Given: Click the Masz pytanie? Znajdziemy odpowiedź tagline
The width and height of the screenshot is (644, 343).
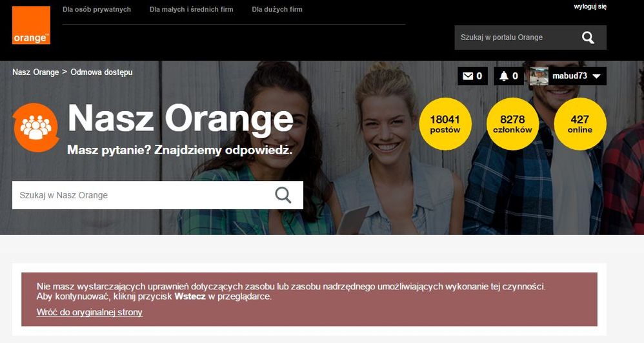Looking at the screenshot, I should tap(180, 150).
